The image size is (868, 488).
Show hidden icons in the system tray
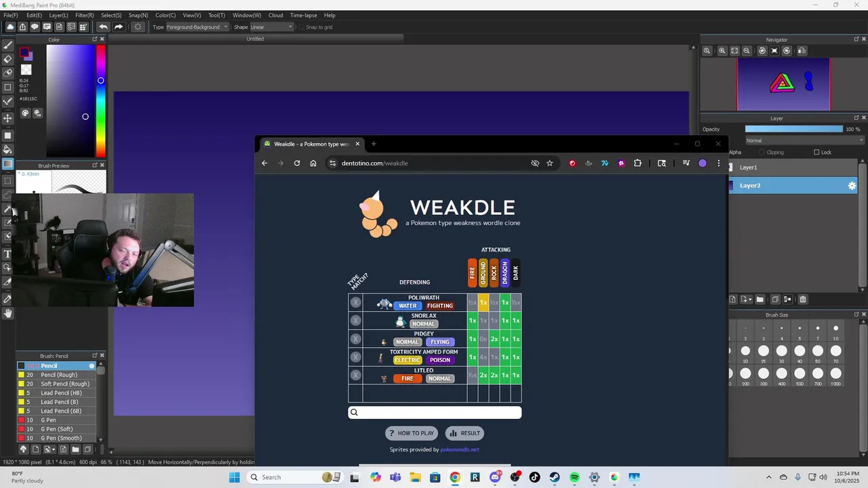click(768, 477)
